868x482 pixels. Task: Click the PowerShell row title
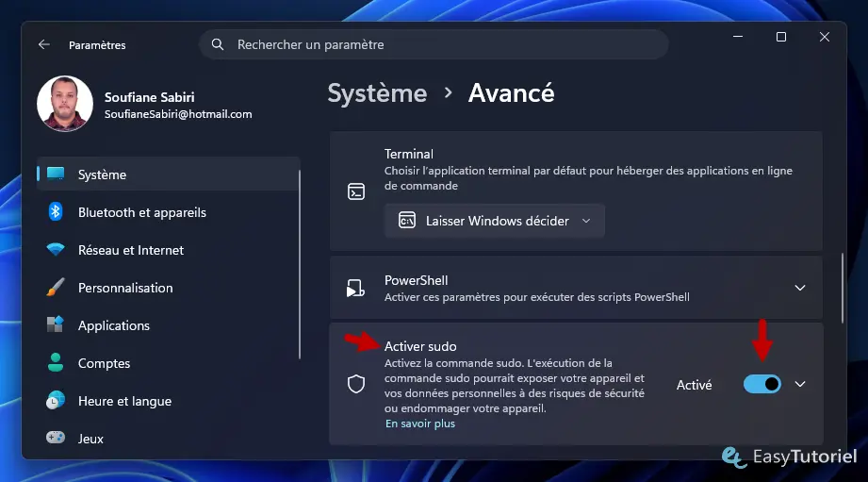(x=417, y=280)
